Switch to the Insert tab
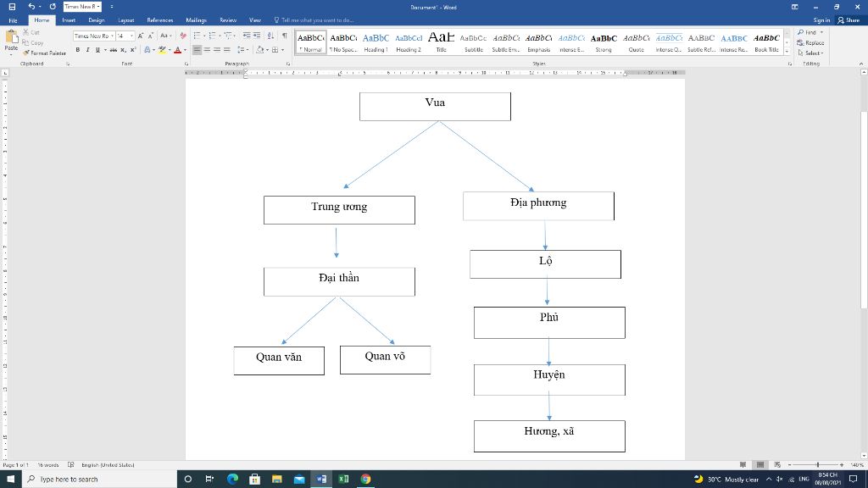 click(69, 20)
